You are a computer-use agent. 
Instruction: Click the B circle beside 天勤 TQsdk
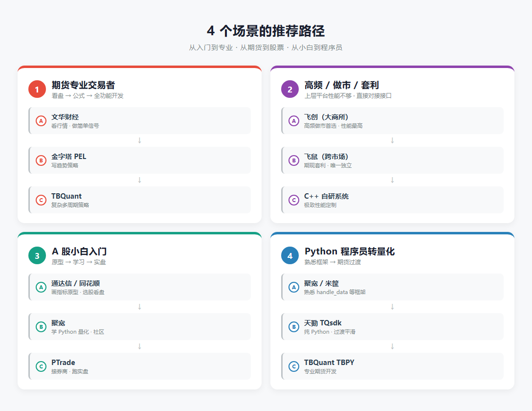tap(294, 327)
